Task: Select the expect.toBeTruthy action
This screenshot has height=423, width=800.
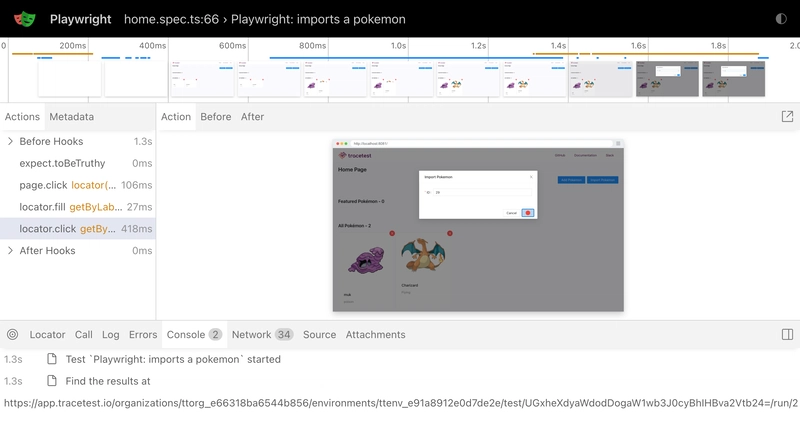Action: coord(62,163)
